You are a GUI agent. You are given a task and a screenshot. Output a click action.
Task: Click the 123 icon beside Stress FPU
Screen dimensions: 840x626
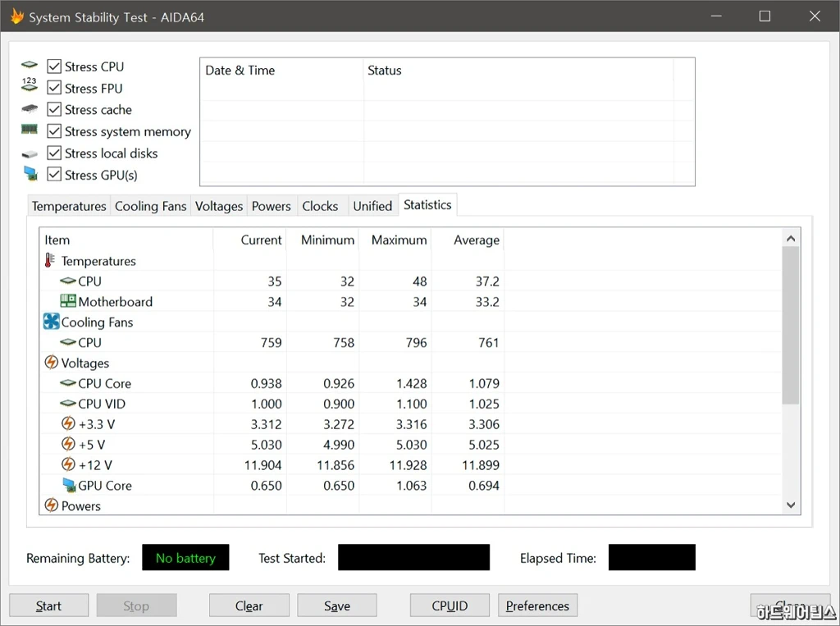click(x=30, y=85)
